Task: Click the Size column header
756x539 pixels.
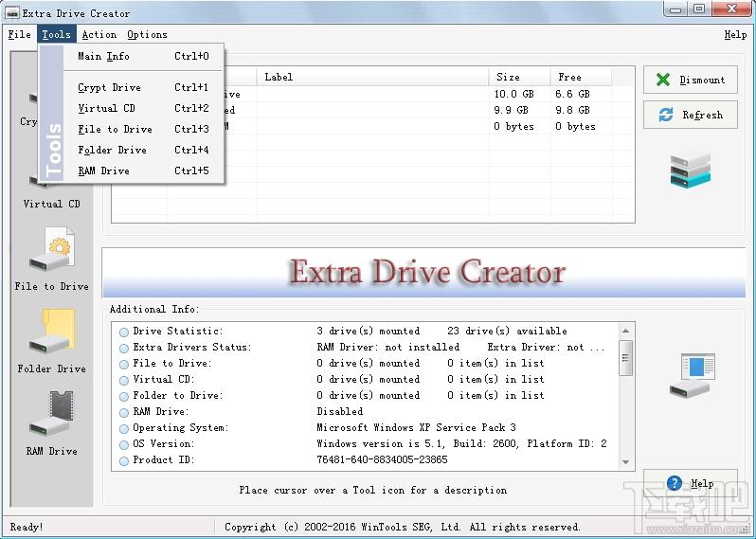Action: [520, 77]
